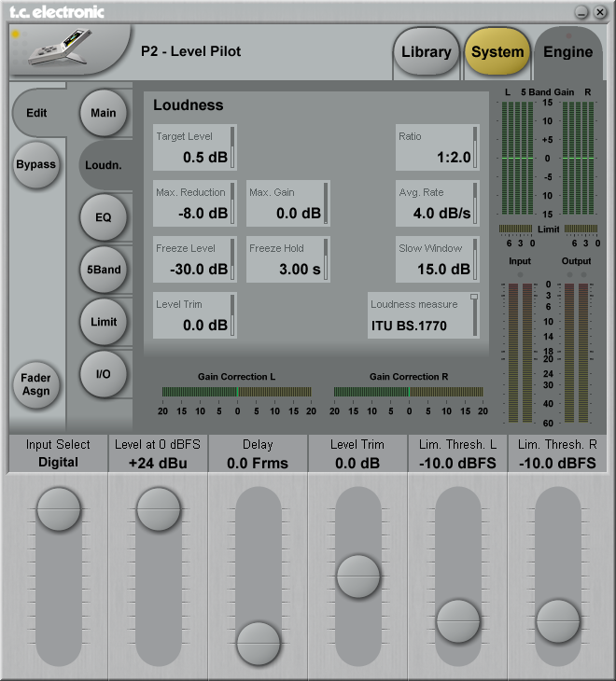Viewport: 616px width, 681px height.
Task: Select the Level Trim parameter in Loudness panel
Action: click(x=195, y=315)
